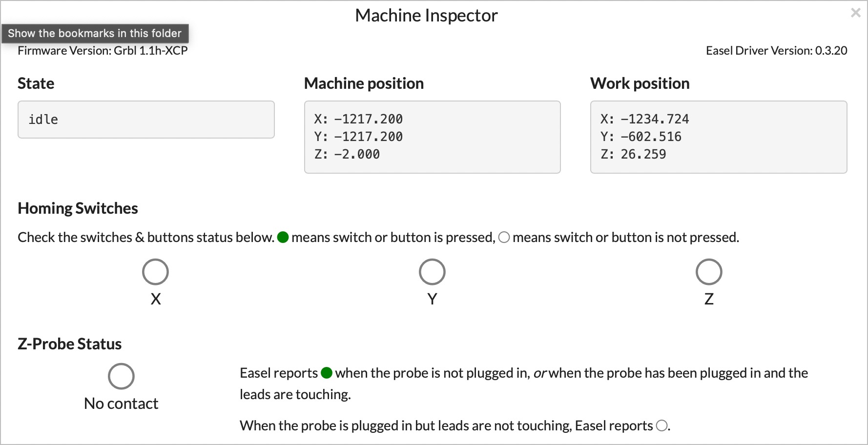868x445 pixels.
Task: Click the Machine position coordinates box
Action: (x=432, y=137)
